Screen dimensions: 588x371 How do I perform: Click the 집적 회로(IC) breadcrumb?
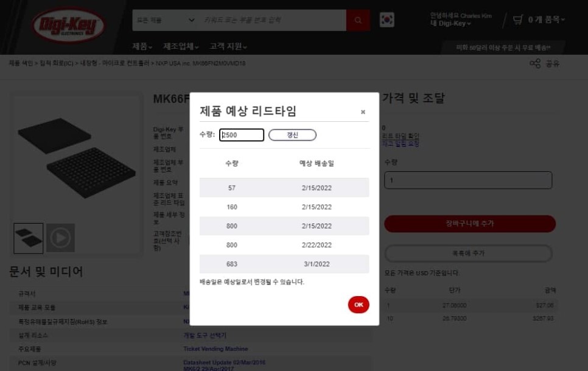(x=56, y=63)
